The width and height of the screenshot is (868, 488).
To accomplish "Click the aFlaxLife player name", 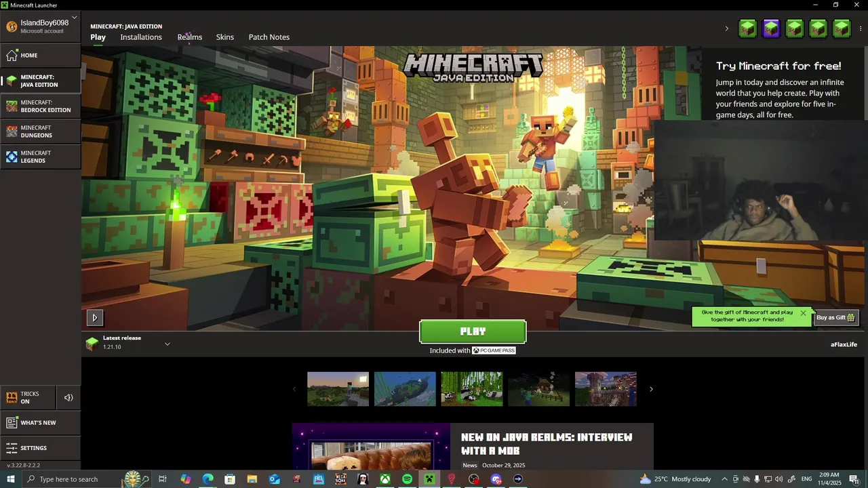I will [844, 344].
